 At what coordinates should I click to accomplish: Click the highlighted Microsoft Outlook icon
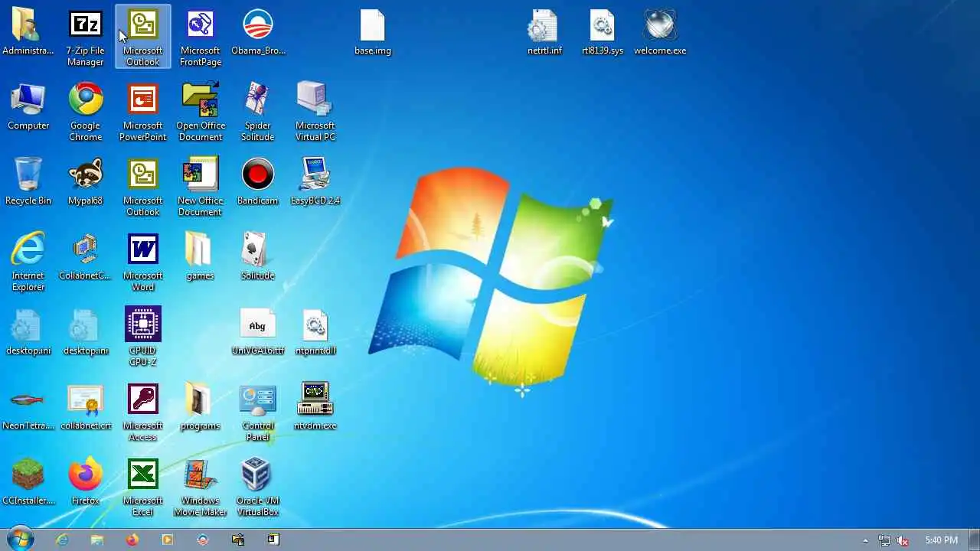143,38
